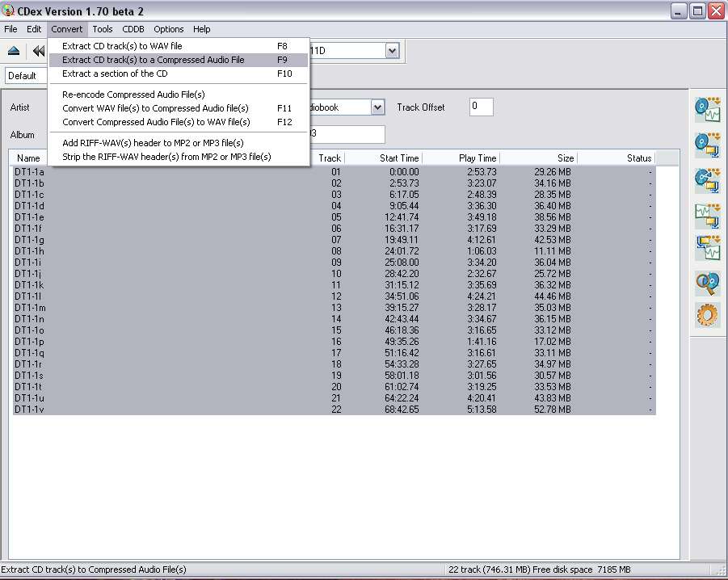Image resolution: width=728 pixels, height=580 pixels.
Task: Click the CDex application icon in title bar
Action: pyautogui.click(x=8, y=10)
